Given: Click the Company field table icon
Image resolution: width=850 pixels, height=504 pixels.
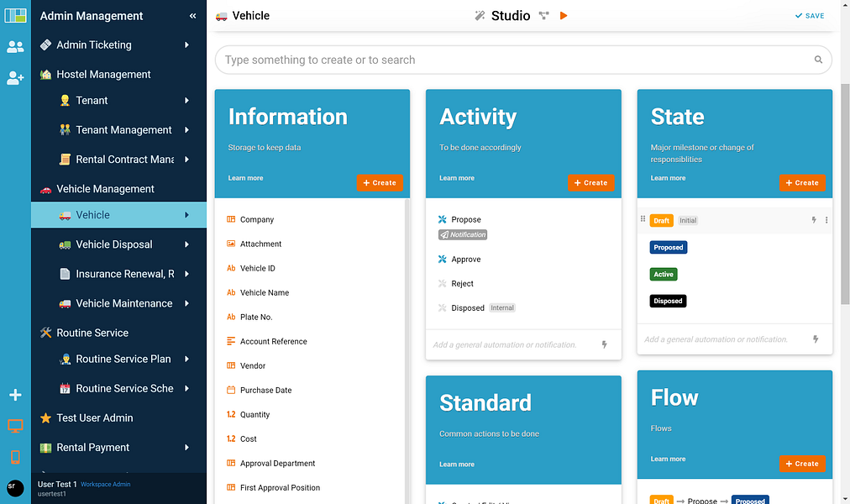Looking at the screenshot, I should coord(231,219).
